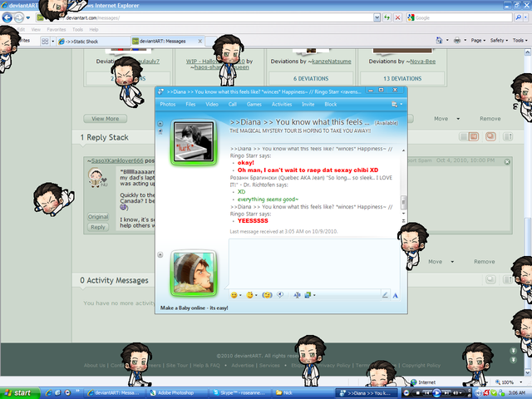This screenshot has height=399, width=532.
Task: Expand the winks dropdown arrow
Action: tap(256, 296)
